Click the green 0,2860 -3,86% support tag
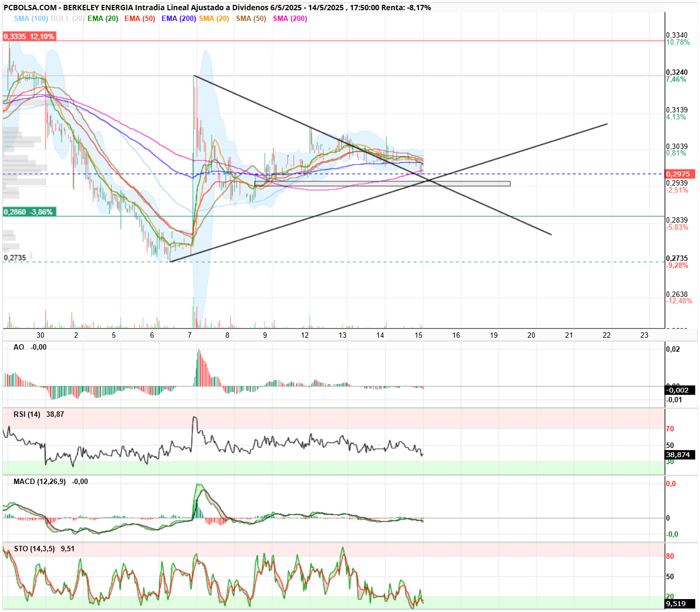The width and height of the screenshot is (700, 612). tap(29, 212)
